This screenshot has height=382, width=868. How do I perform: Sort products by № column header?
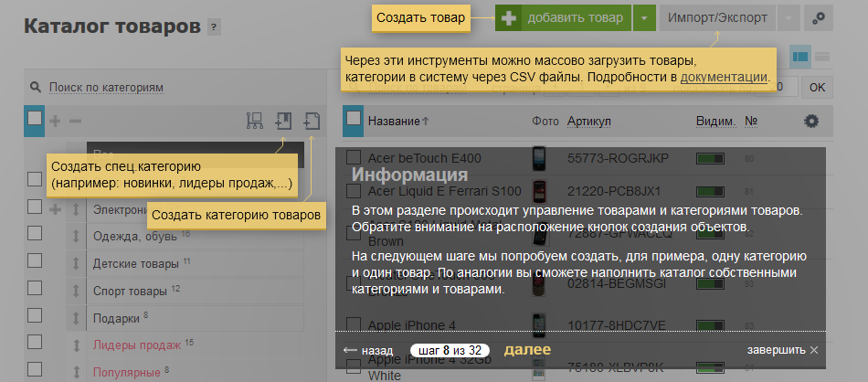tap(751, 122)
